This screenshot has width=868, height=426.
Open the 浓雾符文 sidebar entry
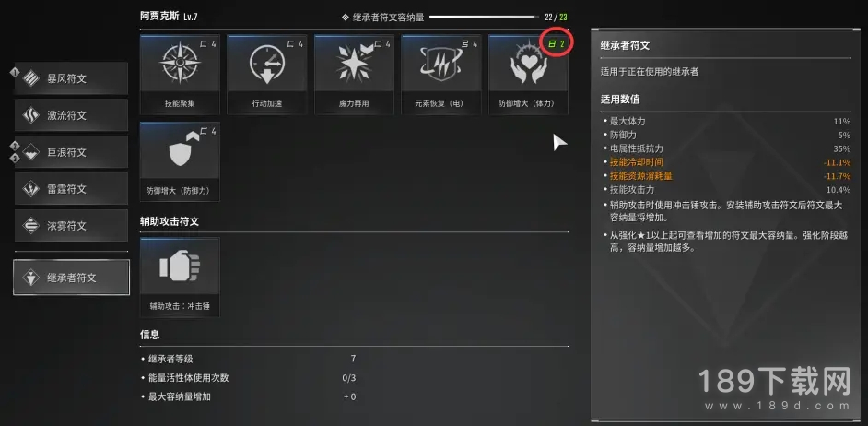(71, 226)
